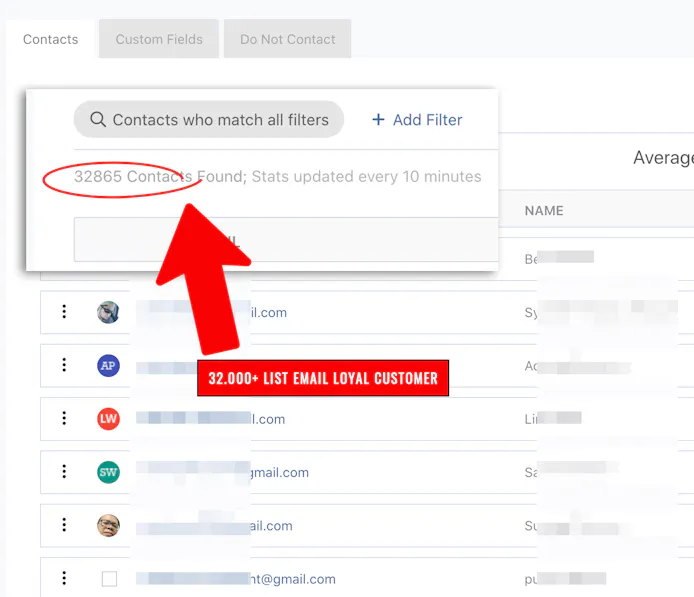This screenshot has height=597, width=694.
Task: Click the NAME column header
Action: (544, 211)
